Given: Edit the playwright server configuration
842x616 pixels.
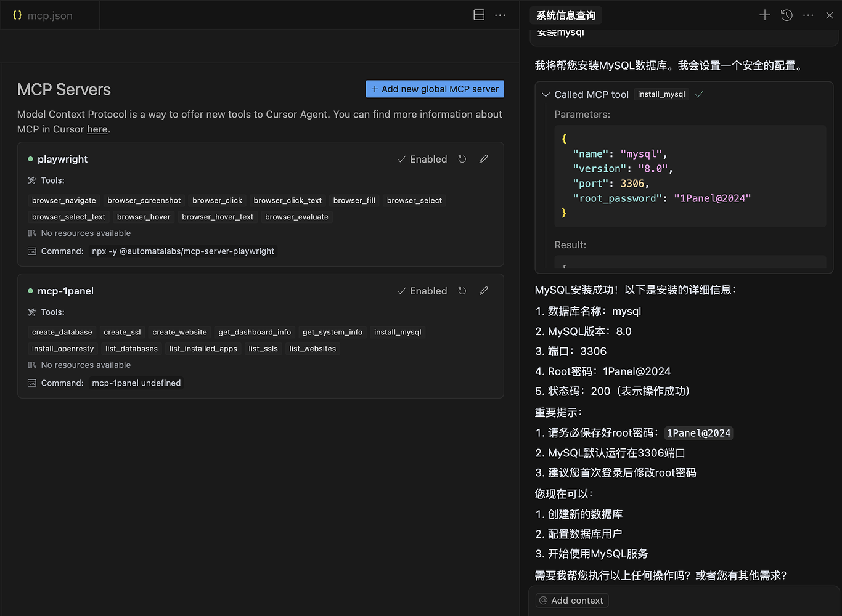Looking at the screenshot, I should [484, 159].
